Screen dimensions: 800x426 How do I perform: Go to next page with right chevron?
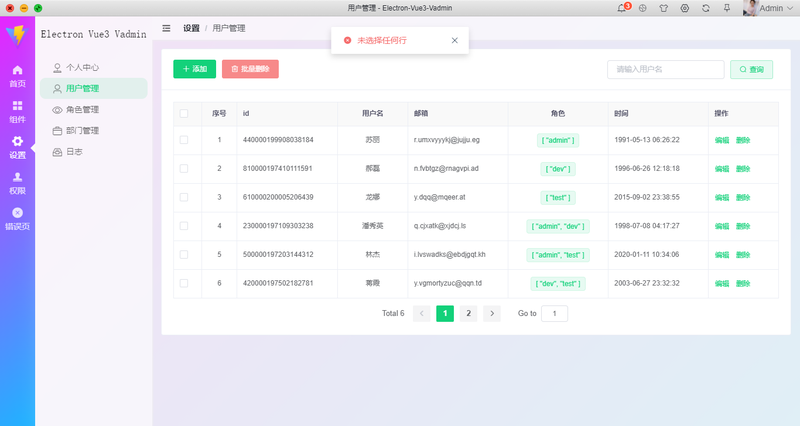tap(492, 313)
